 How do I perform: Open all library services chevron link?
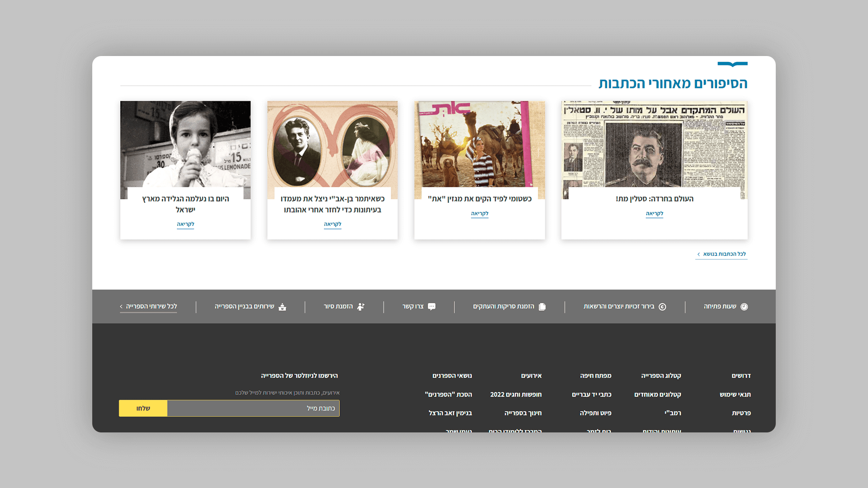tap(148, 307)
